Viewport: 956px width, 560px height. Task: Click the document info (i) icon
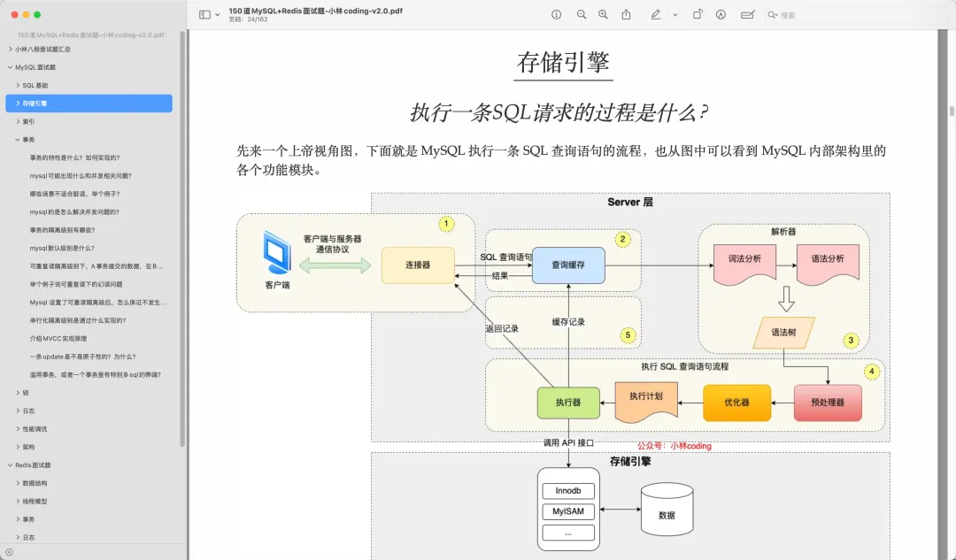(556, 14)
